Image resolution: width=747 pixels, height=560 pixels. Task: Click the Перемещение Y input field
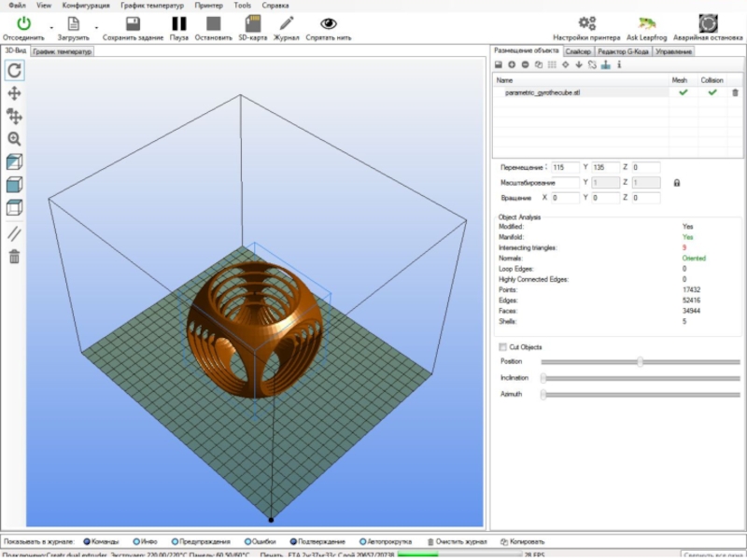(606, 168)
